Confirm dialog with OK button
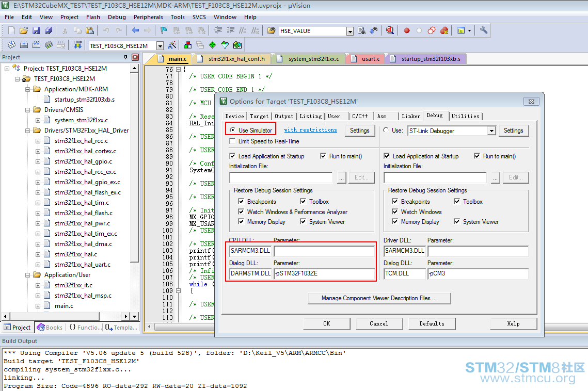Image resolution: width=588 pixels, height=391 pixels. pyautogui.click(x=327, y=323)
